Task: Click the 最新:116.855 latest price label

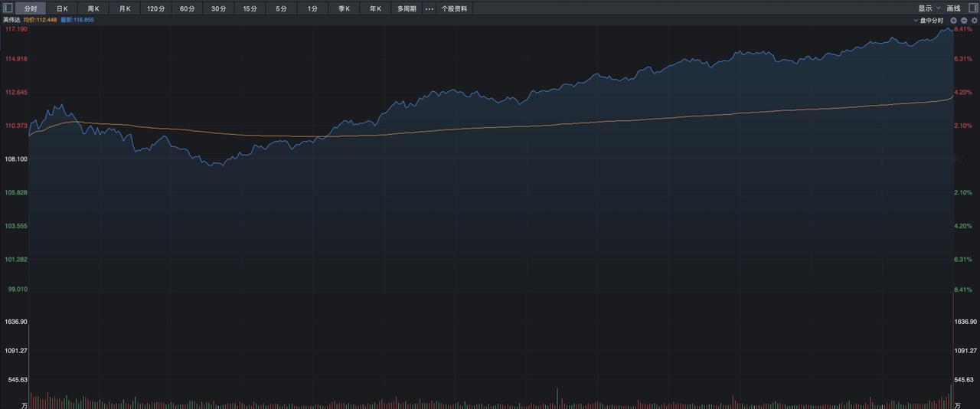Action: coord(77,20)
